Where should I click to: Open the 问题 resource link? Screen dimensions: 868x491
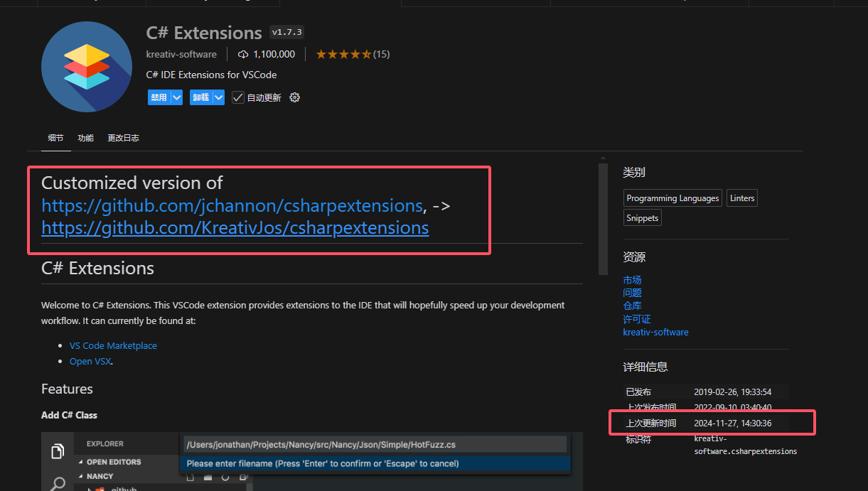coord(632,293)
